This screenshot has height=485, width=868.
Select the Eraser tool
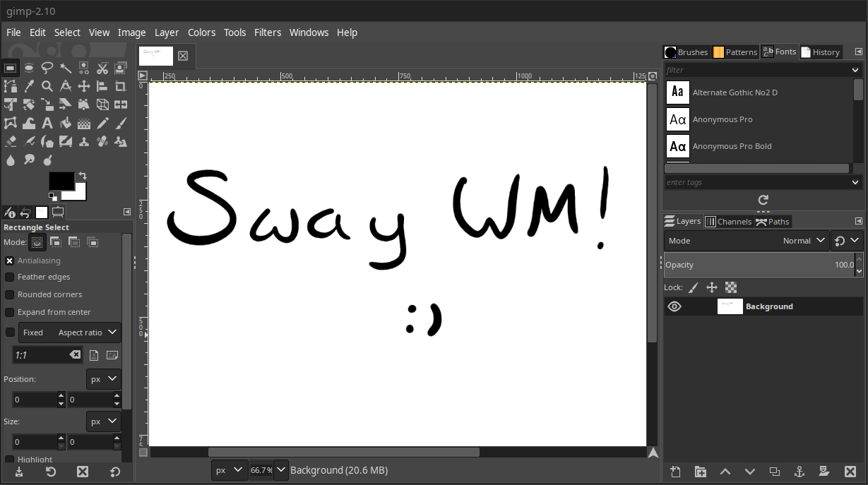click(11, 141)
